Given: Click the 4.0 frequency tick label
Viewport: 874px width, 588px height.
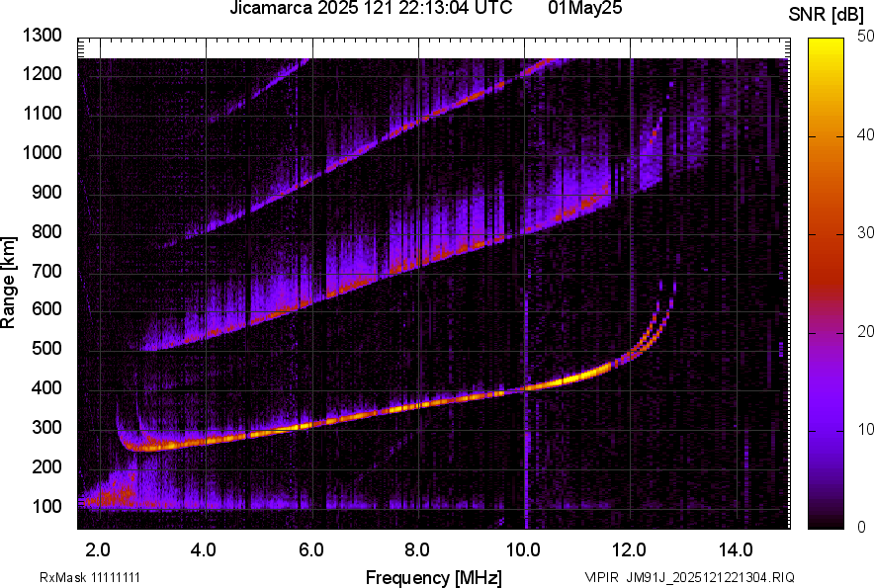Looking at the screenshot, I should tap(204, 550).
